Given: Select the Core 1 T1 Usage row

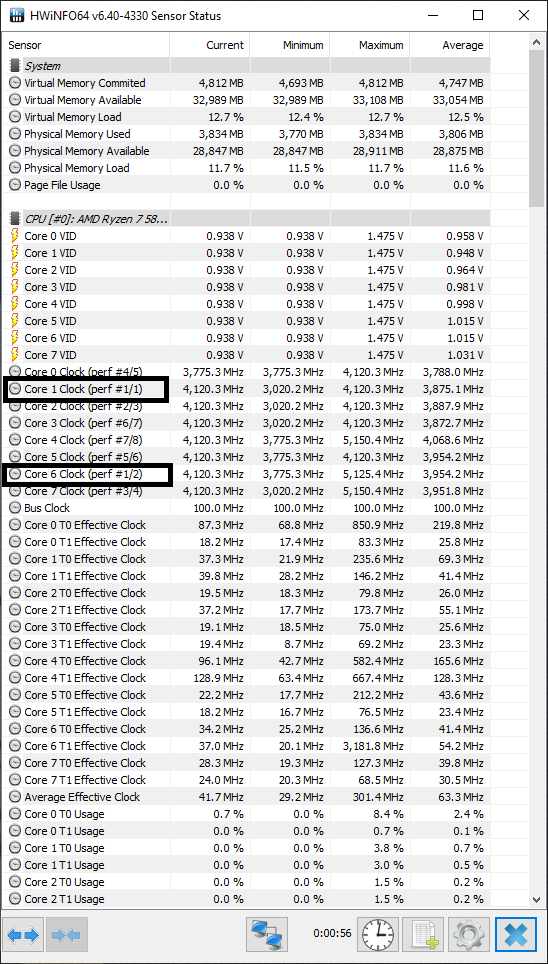Looking at the screenshot, I should (247, 865).
